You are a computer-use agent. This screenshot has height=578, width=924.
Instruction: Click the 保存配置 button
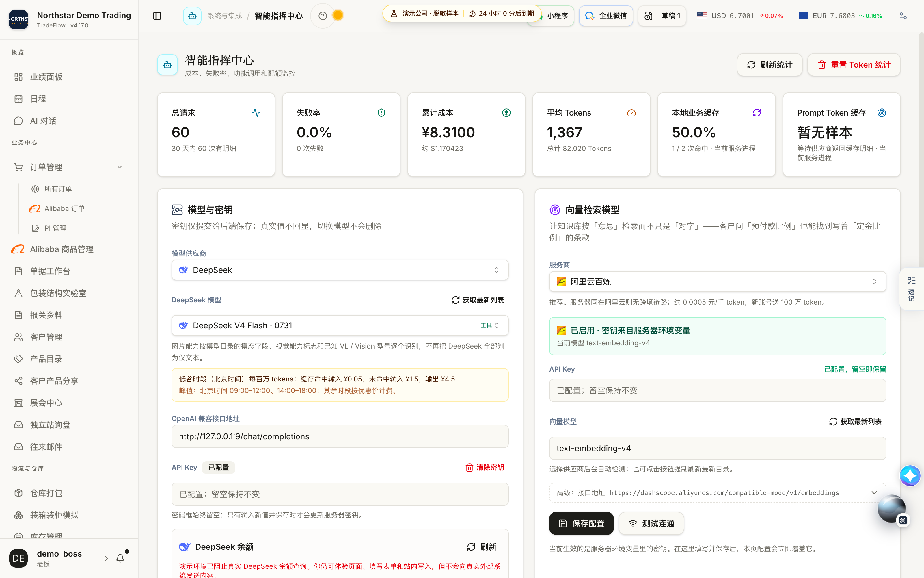coord(581,523)
